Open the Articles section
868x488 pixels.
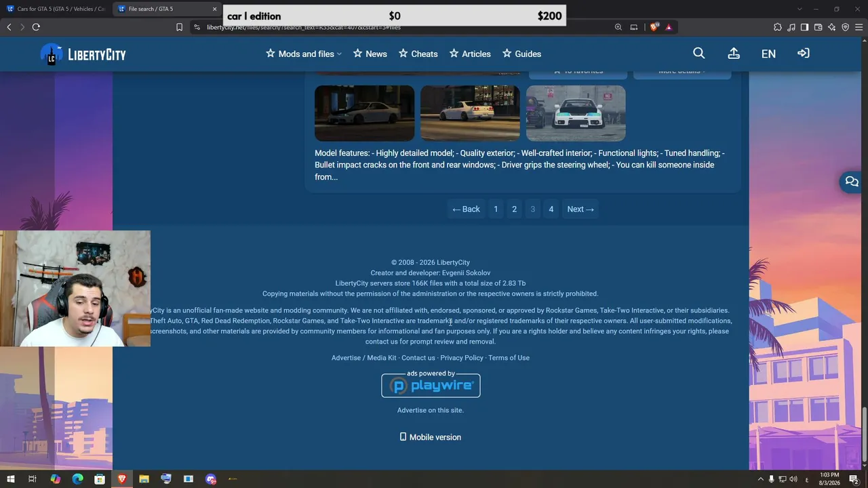pyautogui.click(x=470, y=54)
